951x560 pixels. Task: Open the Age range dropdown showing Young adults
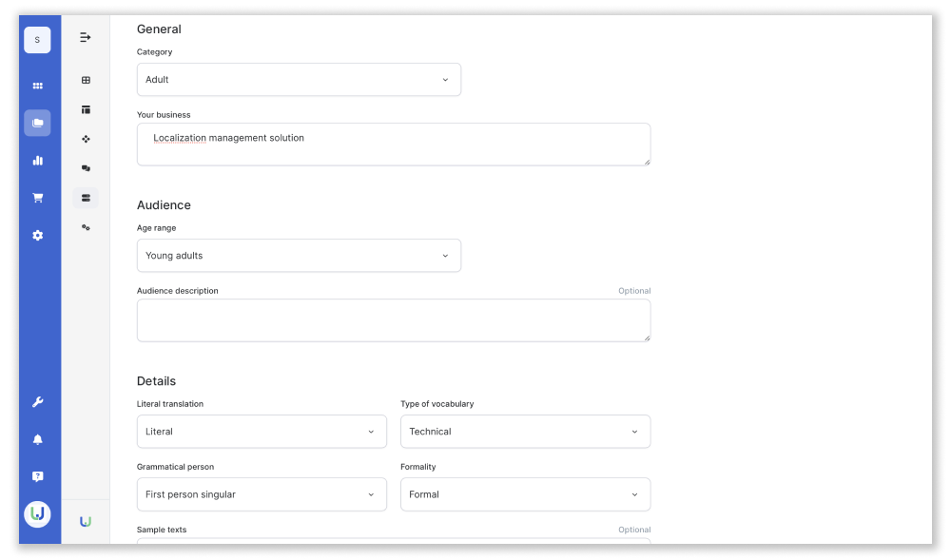[x=299, y=256]
